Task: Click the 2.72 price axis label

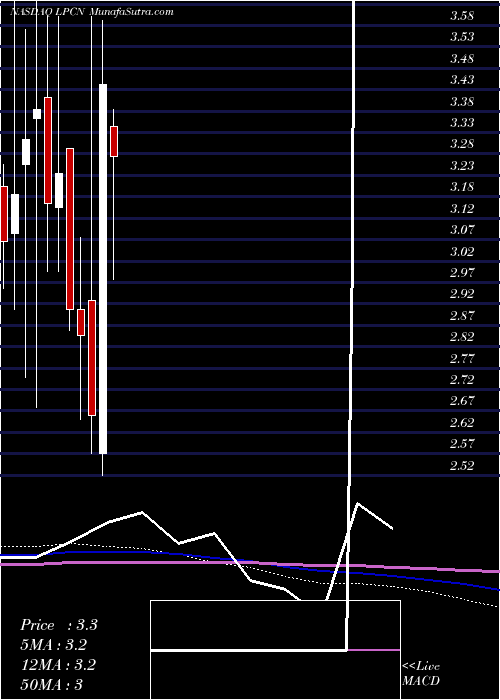Action: (462, 379)
